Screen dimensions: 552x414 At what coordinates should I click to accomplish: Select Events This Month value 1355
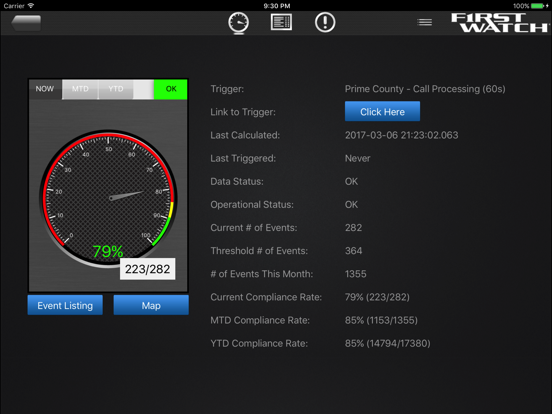pyautogui.click(x=356, y=274)
